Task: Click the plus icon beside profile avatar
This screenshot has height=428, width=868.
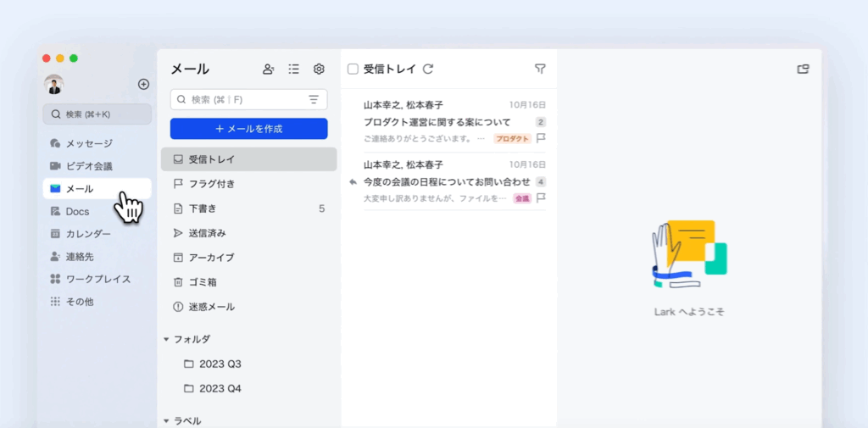Action: (x=143, y=84)
